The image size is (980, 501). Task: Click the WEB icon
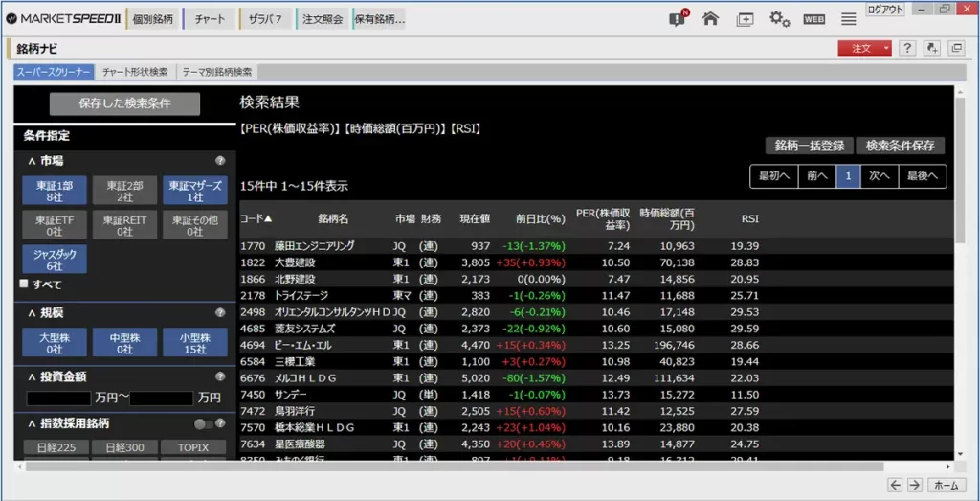pos(813,19)
